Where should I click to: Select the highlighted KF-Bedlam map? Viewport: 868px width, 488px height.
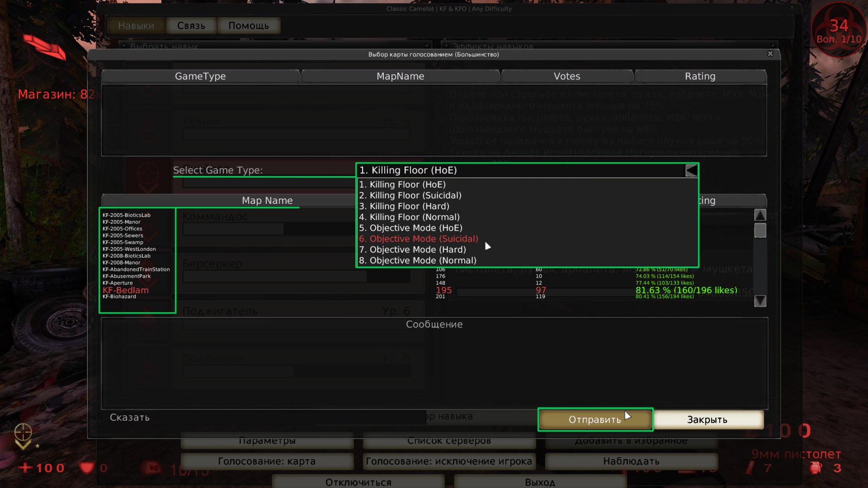click(x=126, y=290)
